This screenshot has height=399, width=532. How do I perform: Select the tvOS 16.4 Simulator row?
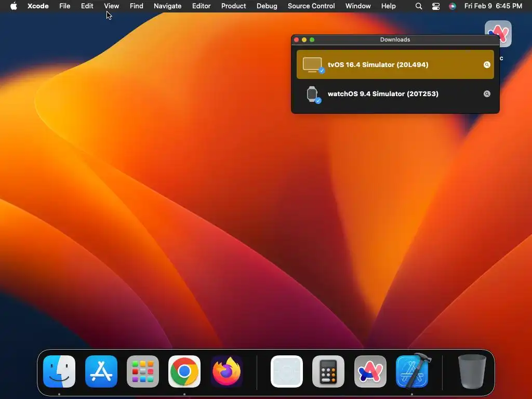[395, 64]
